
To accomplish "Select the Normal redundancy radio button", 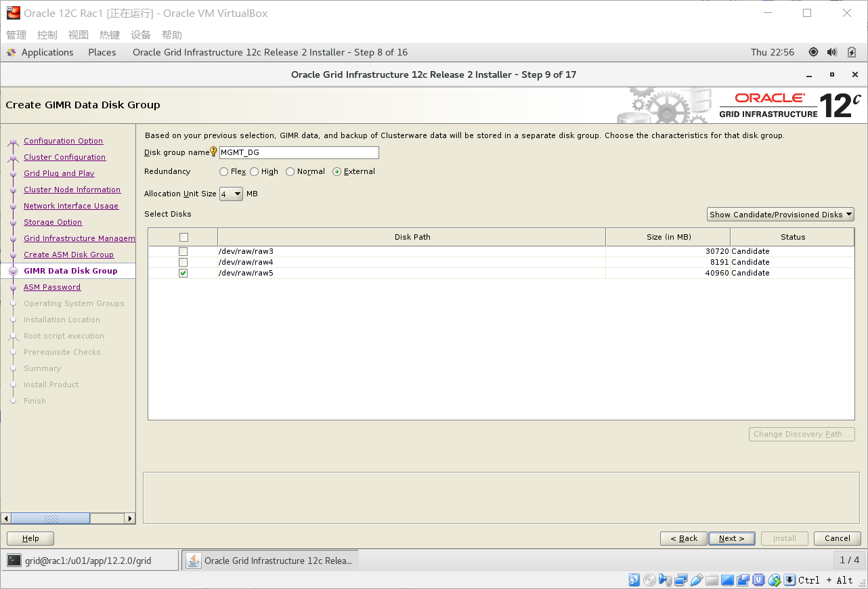I will click(x=292, y=171).
